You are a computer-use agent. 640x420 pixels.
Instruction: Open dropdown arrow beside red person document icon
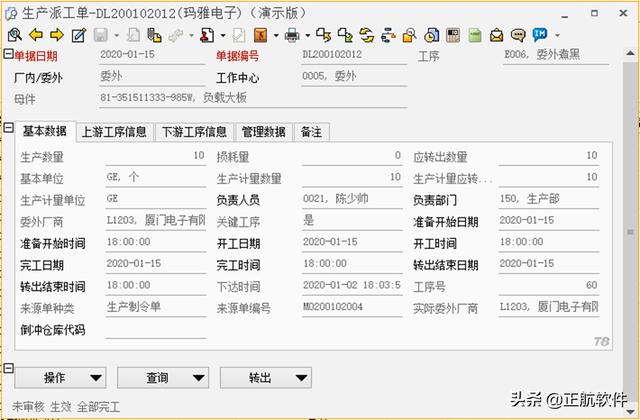(x=223, y=36)
